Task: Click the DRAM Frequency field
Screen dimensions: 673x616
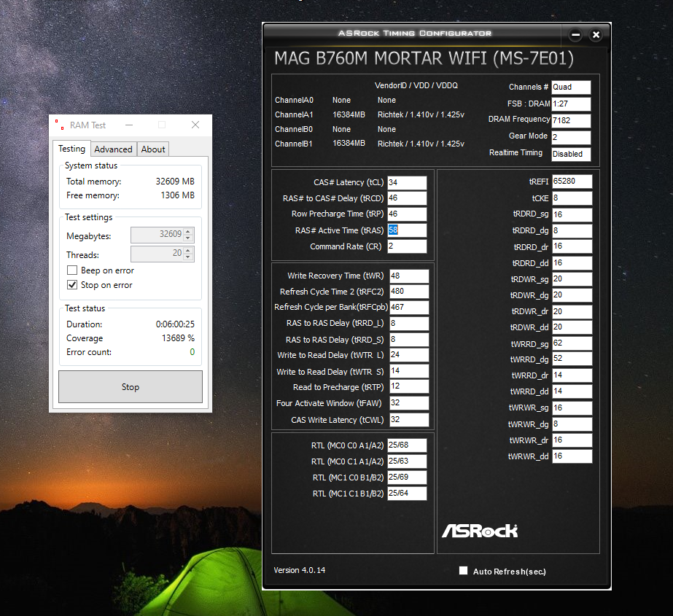Action: pos(571,120)
